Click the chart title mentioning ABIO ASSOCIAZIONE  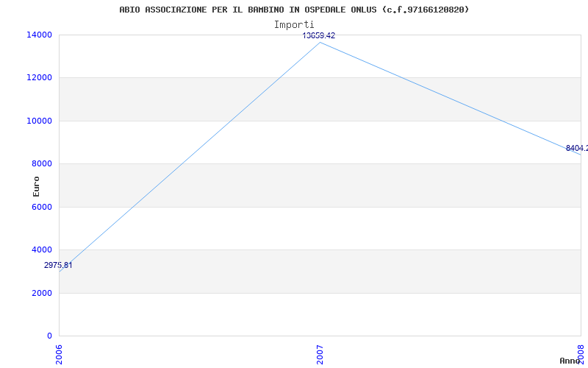(x=294, y=10)
